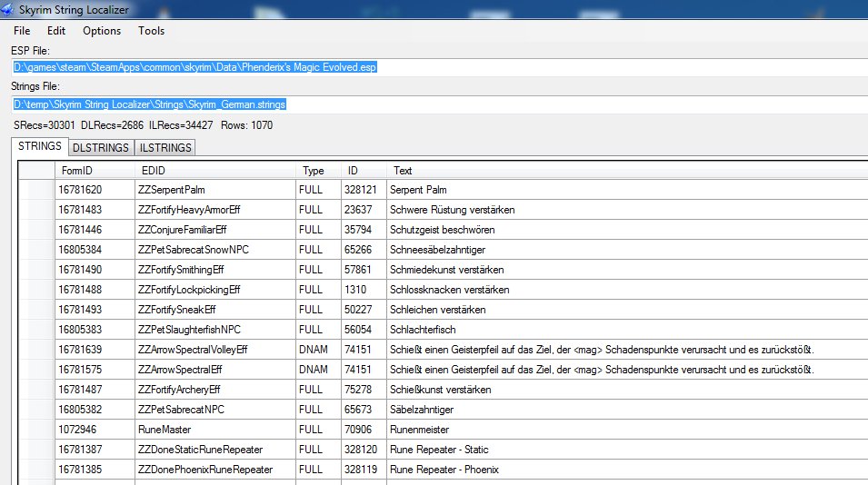Open the Tools menu
Screen dimensions: 868x485
151,31
